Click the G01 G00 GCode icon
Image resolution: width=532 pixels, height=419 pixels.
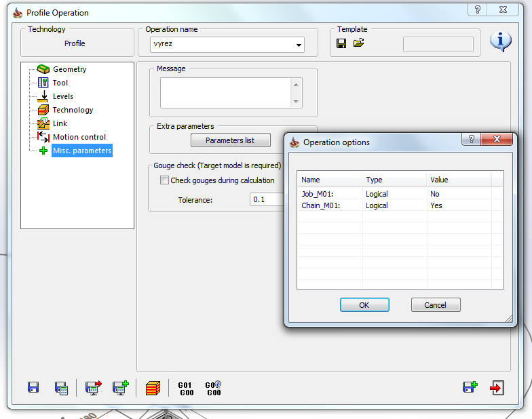click(x=186, y=389)
